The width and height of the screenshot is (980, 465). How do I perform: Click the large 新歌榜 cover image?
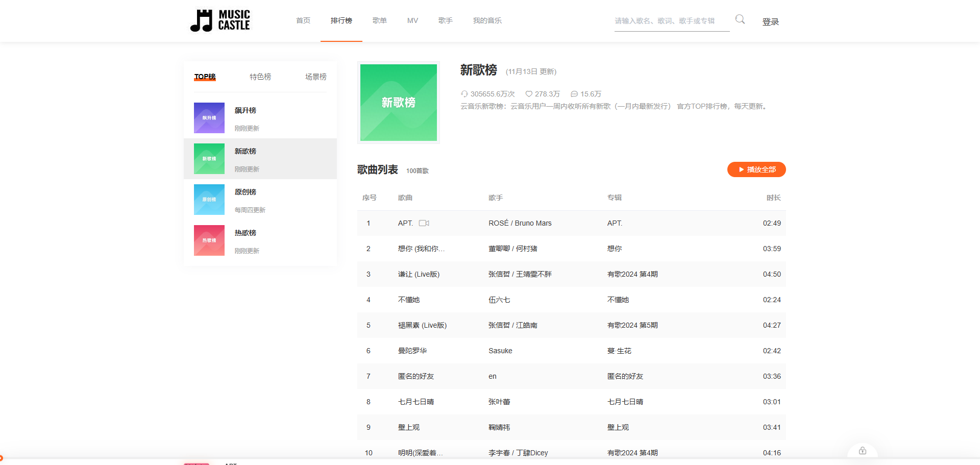[399, 103]
